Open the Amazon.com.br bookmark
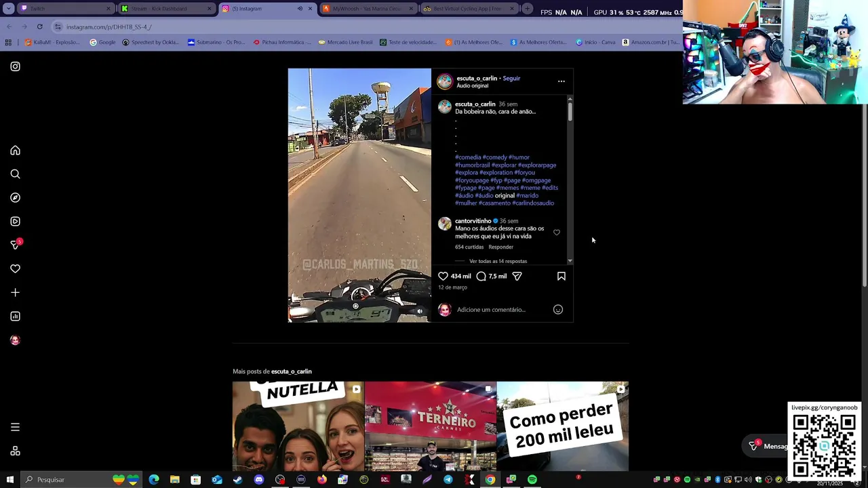Viewport: 868px width, 488px height. 650,42
